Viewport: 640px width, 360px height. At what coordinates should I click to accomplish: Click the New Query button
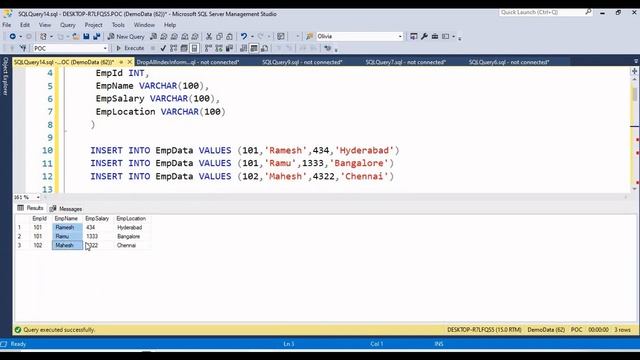126,36
